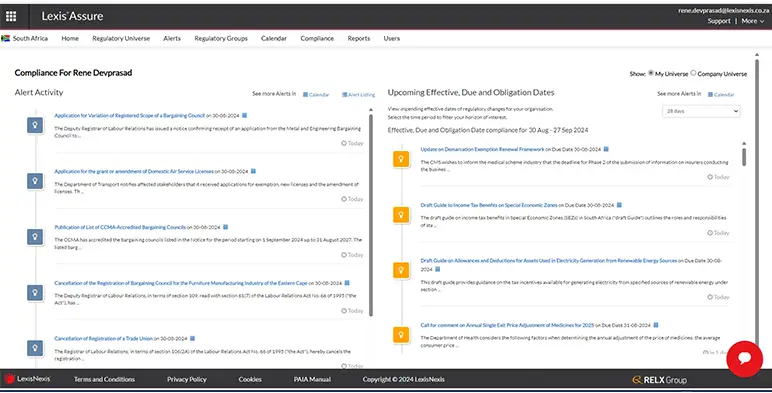Open Update on Demarcation Exemption Renewal Framework
Screen dimensions: 772x393
(x=482, y=149)
